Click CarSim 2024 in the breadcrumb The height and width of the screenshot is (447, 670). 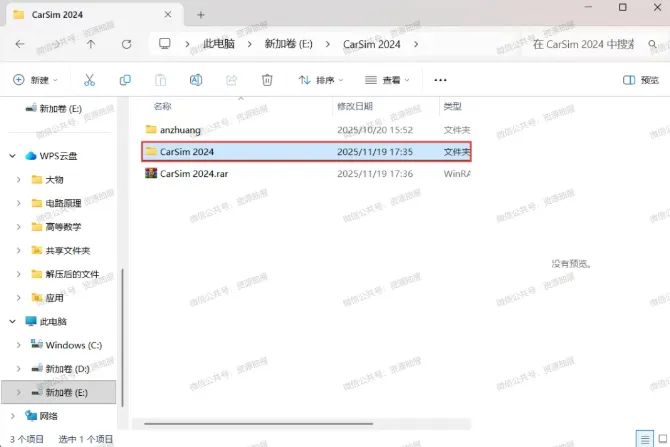coord(372,44)
